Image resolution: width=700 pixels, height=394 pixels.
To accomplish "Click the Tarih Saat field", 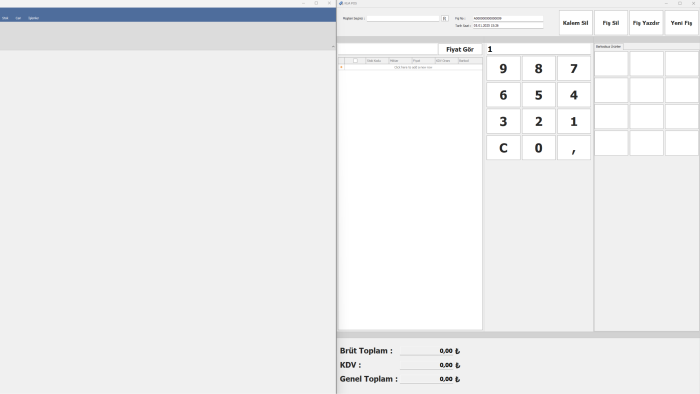I will pyautogui.click(x=508, y=25).
